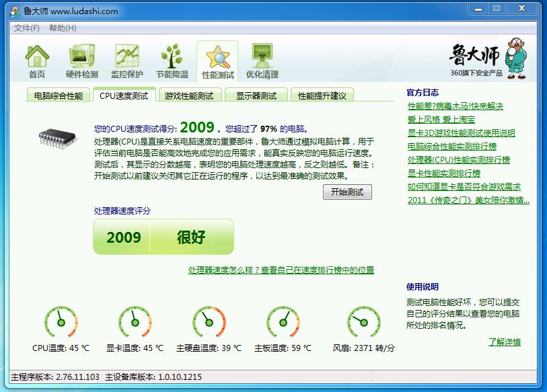
Task: Click text 主硬盘温度: 39 ℃
Action: click(209, 348)
